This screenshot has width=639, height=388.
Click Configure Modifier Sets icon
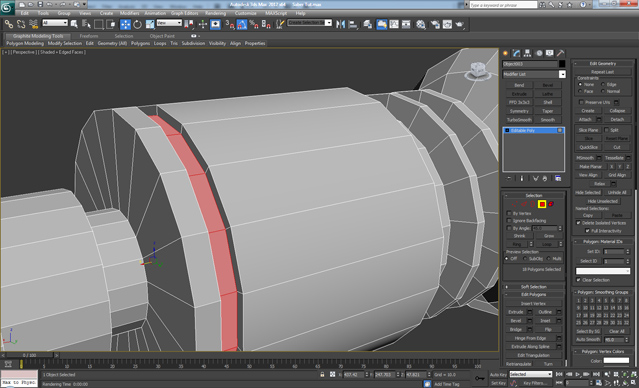[558, 179]
